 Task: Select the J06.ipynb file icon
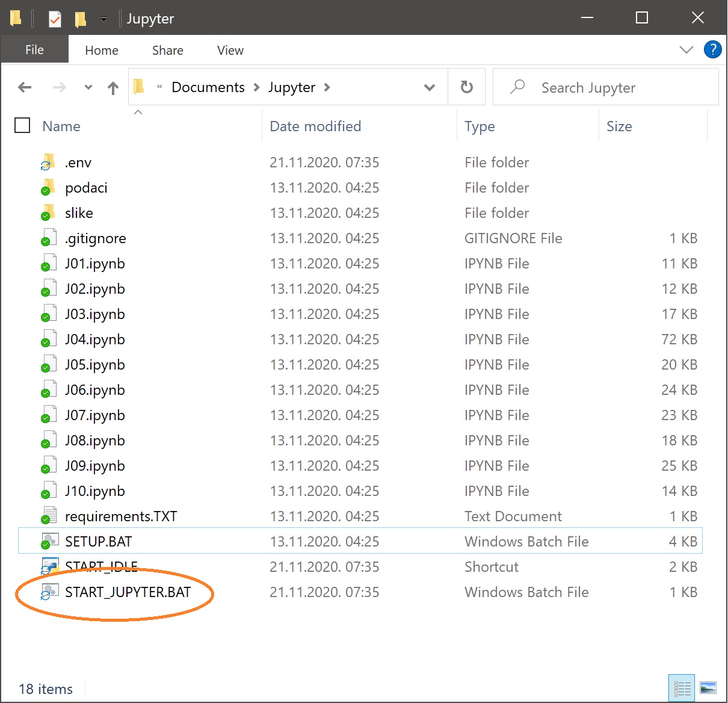[x=48, y=389]
